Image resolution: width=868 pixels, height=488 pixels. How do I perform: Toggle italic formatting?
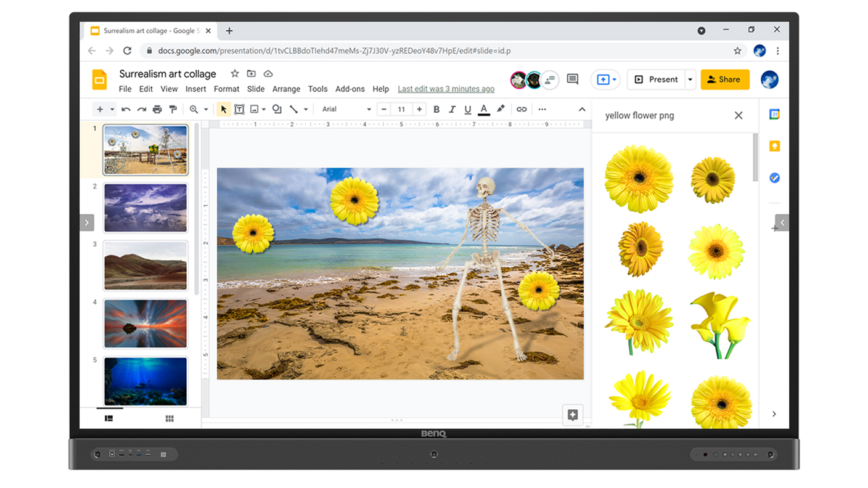(x=452, y=109)
